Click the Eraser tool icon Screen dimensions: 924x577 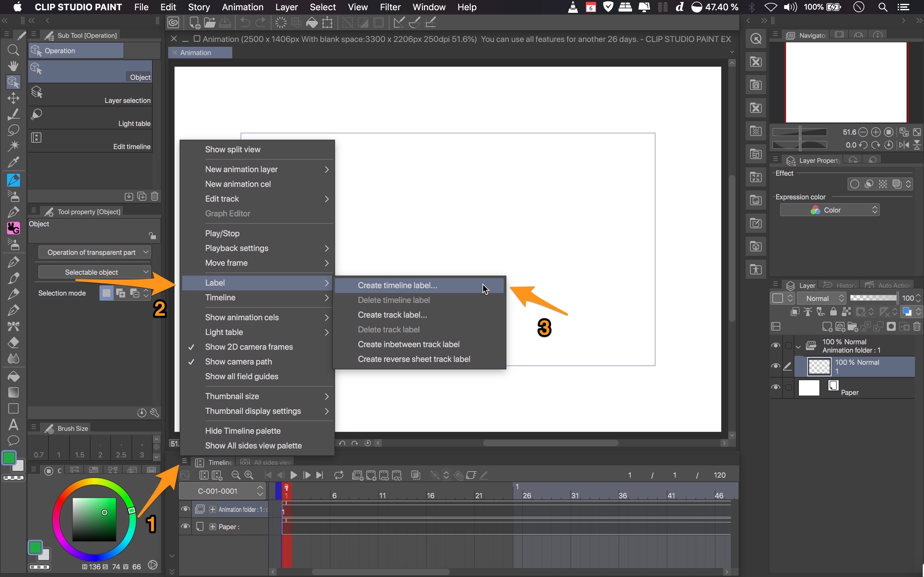[x=13, y=342]
